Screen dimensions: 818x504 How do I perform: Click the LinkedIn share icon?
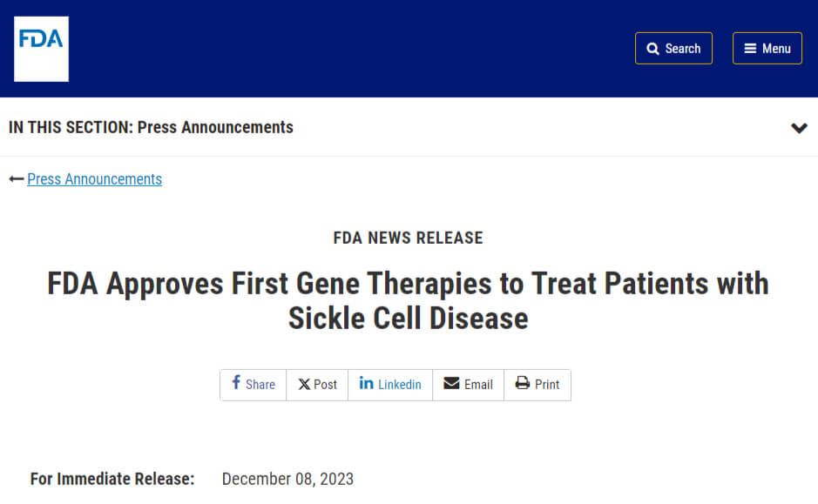pyautogui.click(x=367, y=384)
